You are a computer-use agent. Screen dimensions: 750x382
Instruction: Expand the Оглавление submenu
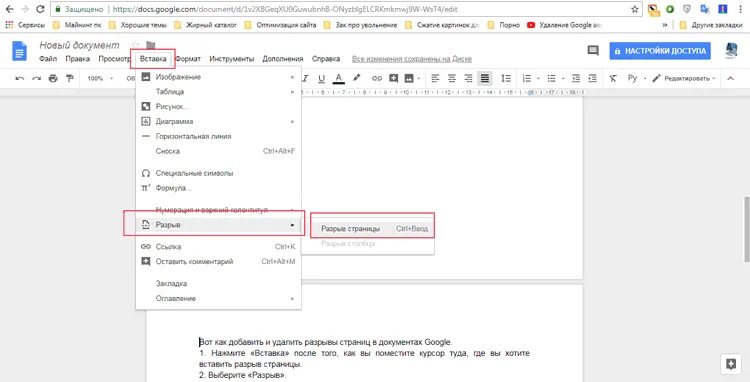(x=219, y=298)
